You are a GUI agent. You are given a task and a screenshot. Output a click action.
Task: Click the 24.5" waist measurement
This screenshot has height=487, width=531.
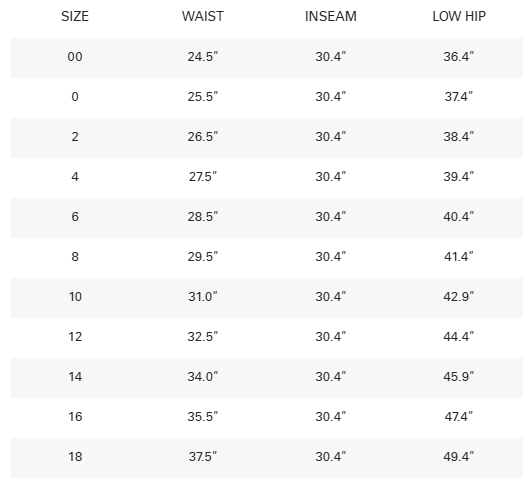pos(203,57)
